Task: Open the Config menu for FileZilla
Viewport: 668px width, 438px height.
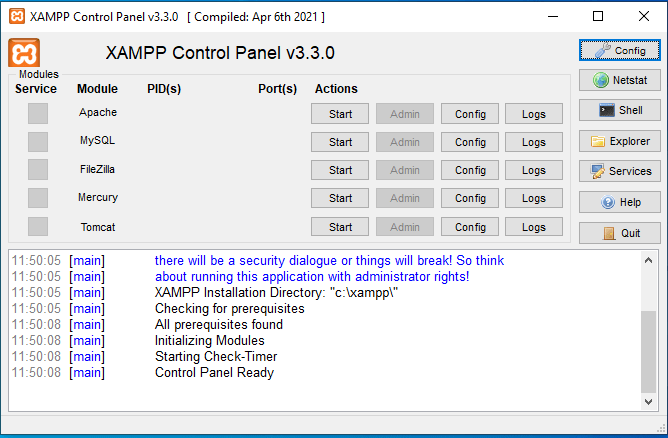Action: pos(470,170)
